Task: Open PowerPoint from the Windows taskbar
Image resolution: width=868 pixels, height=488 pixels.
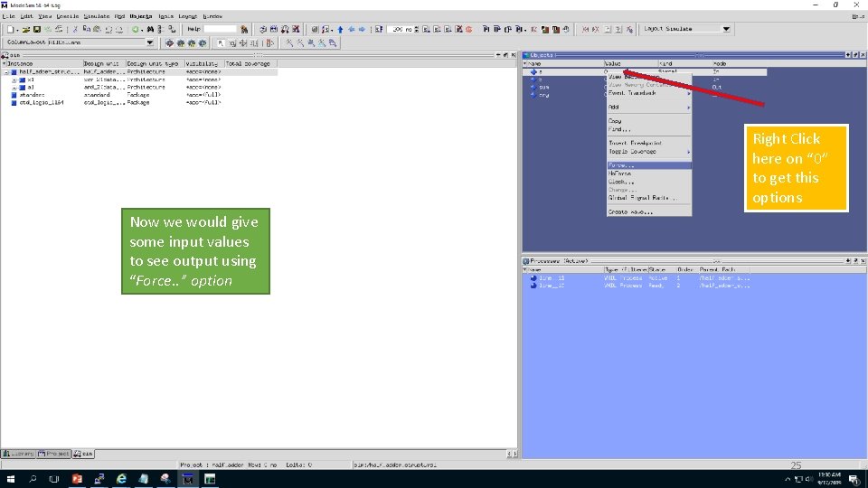Action: click(77, 479)
